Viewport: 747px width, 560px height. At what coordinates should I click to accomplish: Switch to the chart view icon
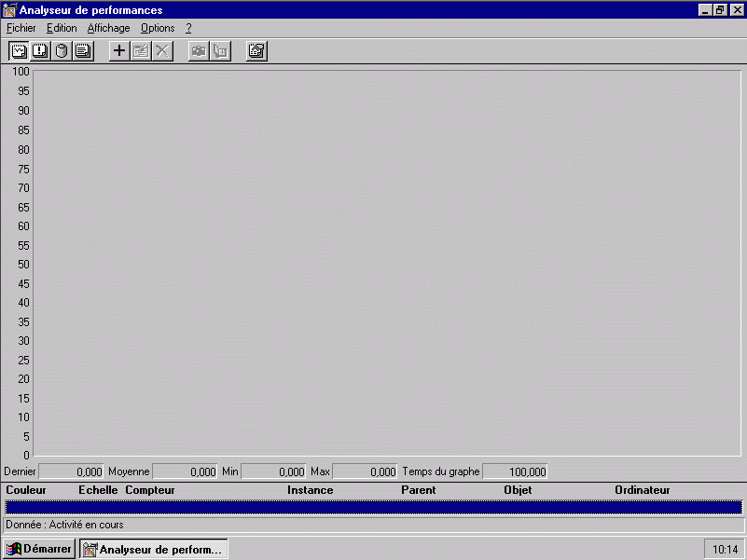(x=19, y=51)
